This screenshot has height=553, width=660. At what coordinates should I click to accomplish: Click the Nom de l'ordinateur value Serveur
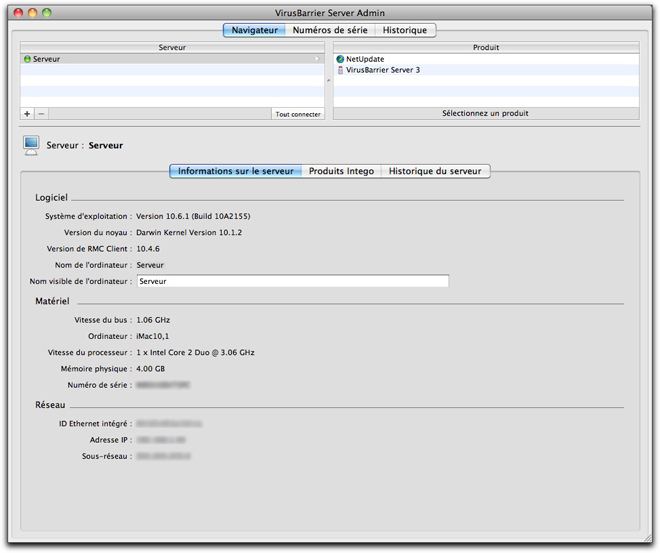[150, 265]
